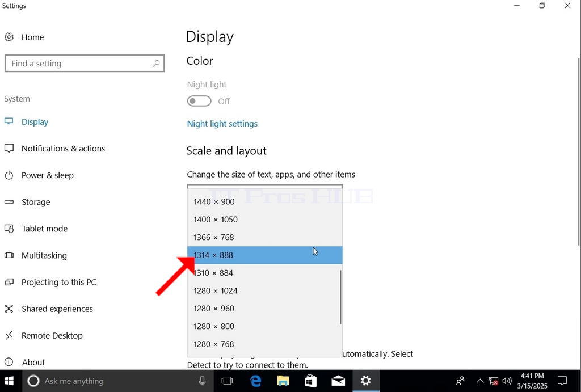Open Power & sleep page
This screenshot has height=392, width=581.
tap(48, 175)
